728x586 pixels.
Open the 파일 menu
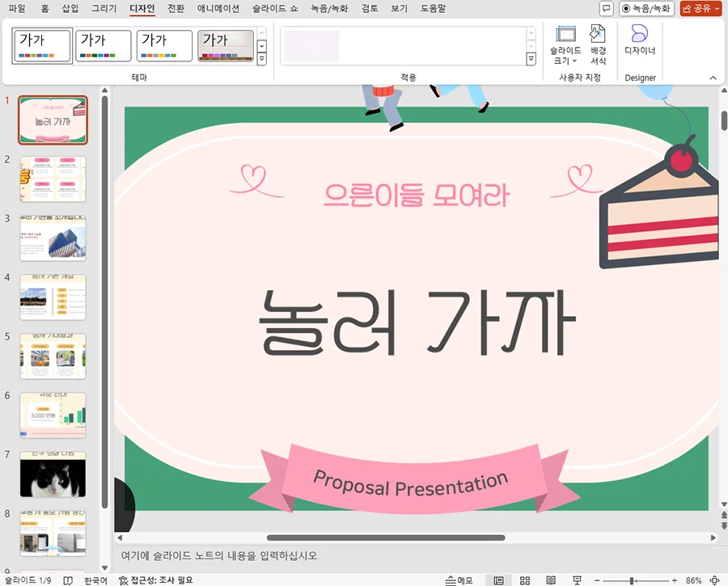coord(18,8)
